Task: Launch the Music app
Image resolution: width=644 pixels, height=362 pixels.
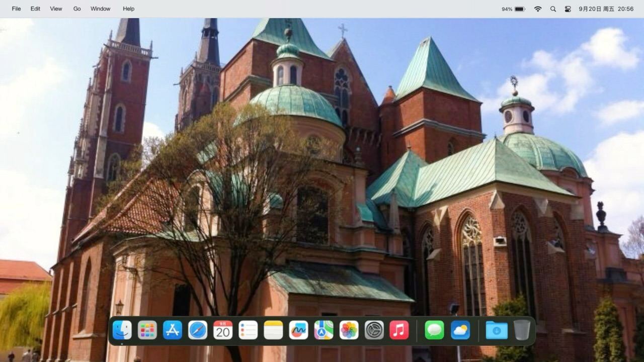Action: tap(399, 330)
